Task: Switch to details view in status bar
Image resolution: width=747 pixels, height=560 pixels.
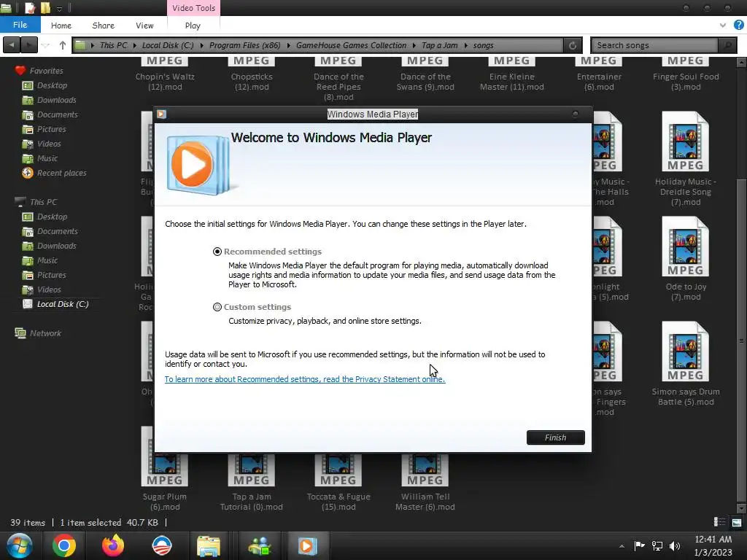Action: (x=719, y=522)
